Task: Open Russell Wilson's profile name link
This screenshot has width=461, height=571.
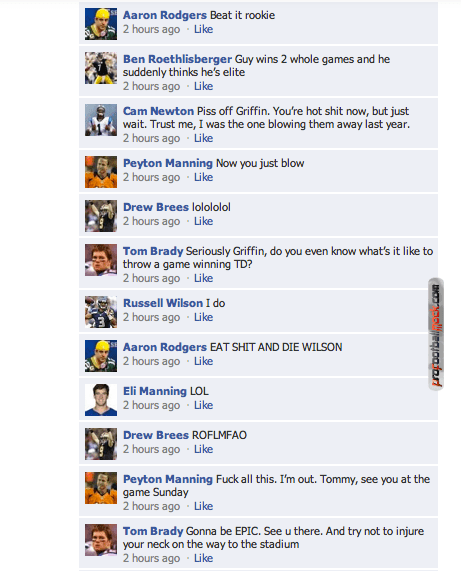Action: tap(163, 303)
